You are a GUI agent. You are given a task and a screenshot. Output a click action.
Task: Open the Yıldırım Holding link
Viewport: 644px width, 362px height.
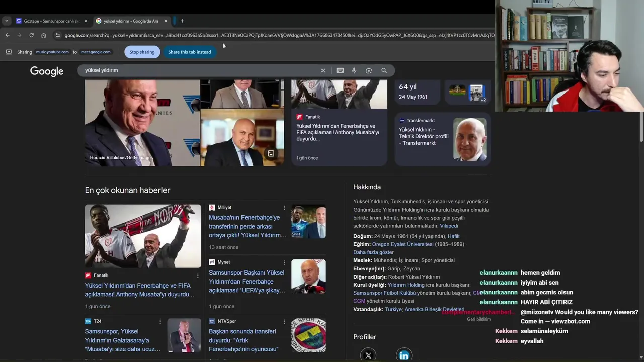point(406,285)
